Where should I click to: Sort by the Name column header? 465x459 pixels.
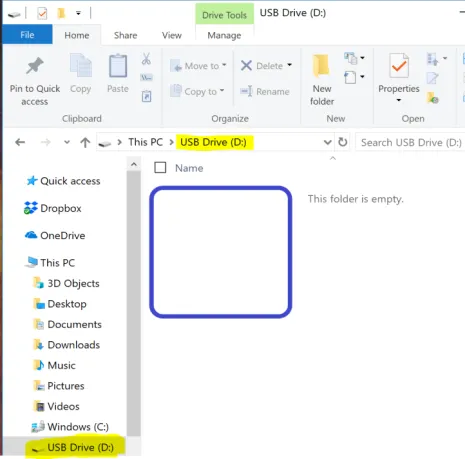pos(189,168)
